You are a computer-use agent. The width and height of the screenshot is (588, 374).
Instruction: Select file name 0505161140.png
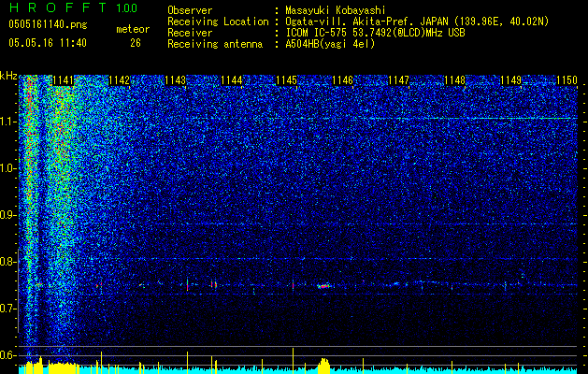(48, 24)
